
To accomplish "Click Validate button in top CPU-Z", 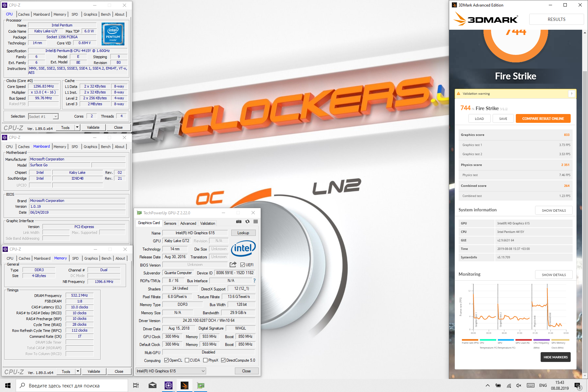I will pos(93,127).
